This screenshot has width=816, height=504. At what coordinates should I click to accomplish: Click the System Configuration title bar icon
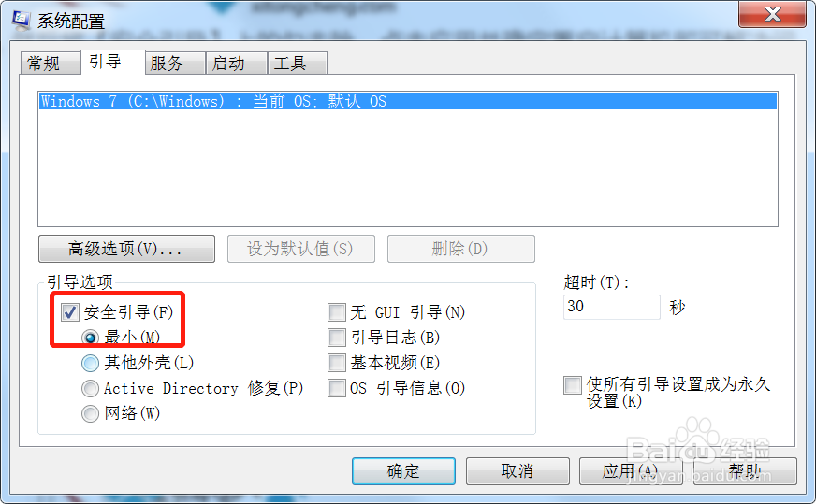(21, 20)
